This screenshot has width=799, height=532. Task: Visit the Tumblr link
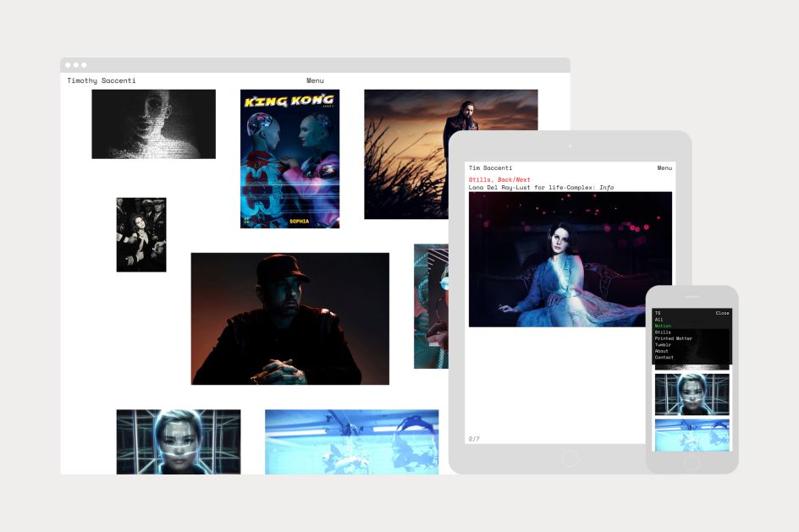(662, 345)
